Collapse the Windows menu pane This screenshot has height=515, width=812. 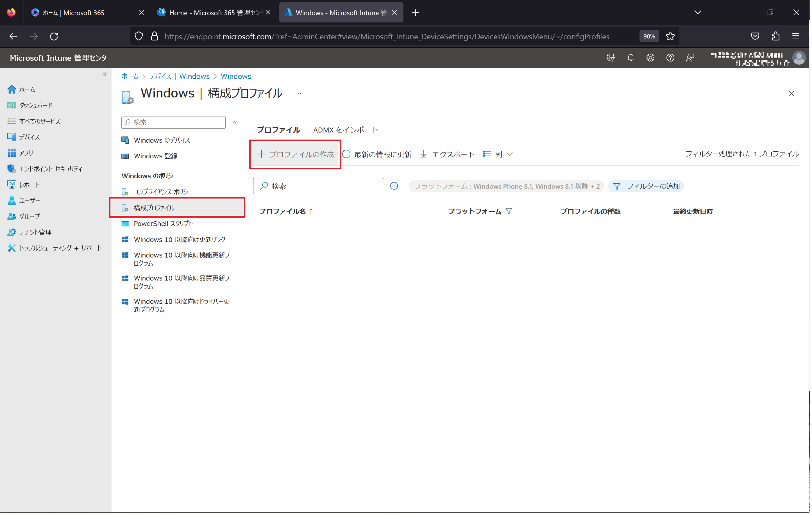point(235,123)
